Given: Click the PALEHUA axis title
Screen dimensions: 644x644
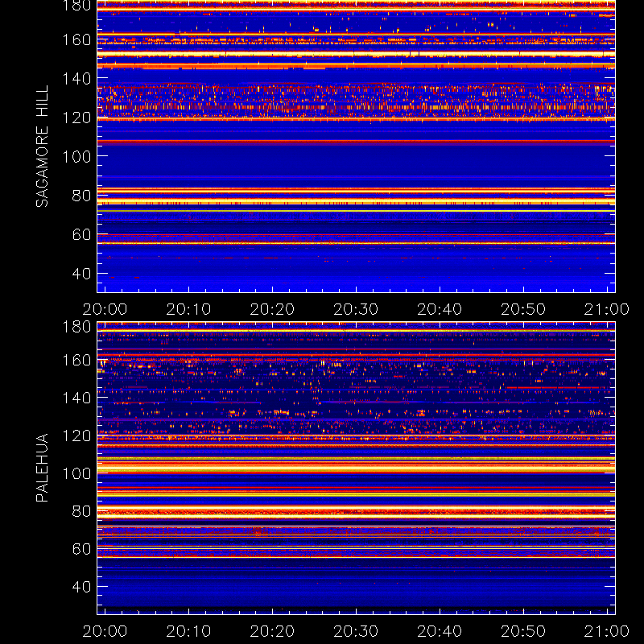Looking at the screenshot, I should click(x=42, y=468).
